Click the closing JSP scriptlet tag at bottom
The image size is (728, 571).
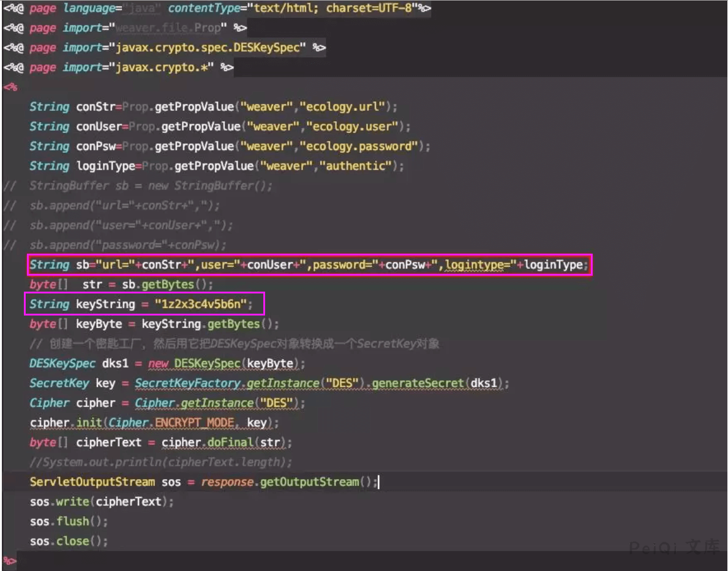point(10,561)
